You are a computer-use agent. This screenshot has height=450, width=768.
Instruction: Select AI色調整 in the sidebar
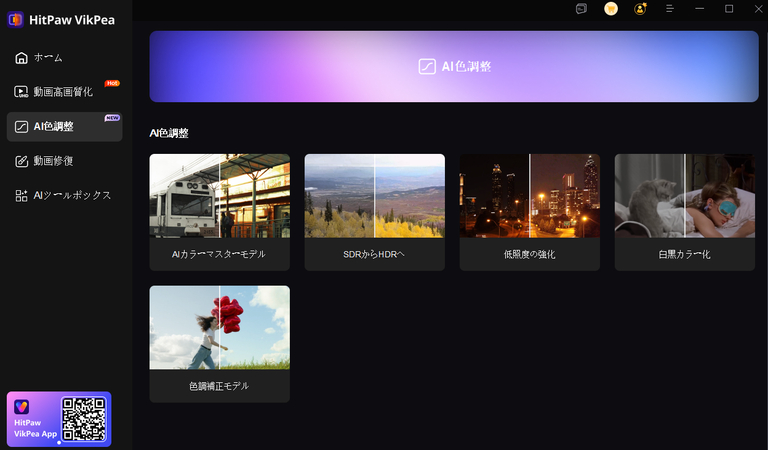(x=53, y=127)
